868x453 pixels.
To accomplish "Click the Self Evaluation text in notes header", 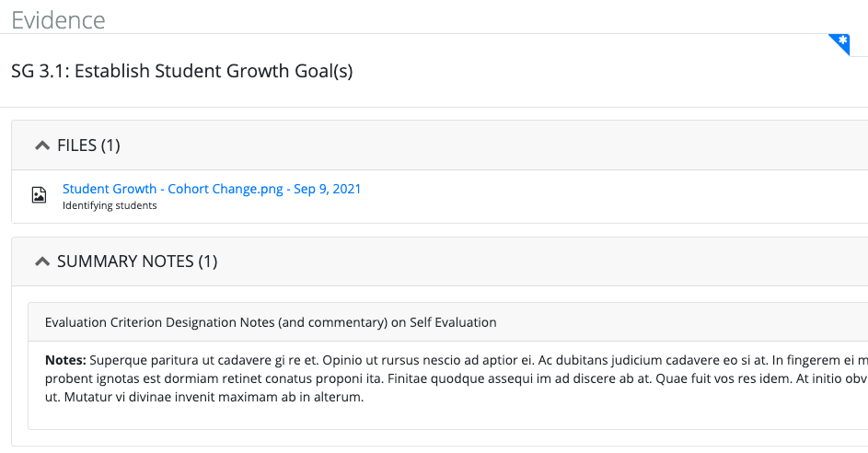I will tap(453, 322).
